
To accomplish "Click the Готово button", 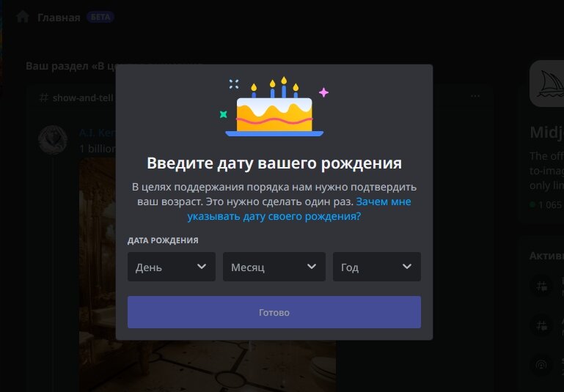I will pyautogui.click(x=274, y=312).
